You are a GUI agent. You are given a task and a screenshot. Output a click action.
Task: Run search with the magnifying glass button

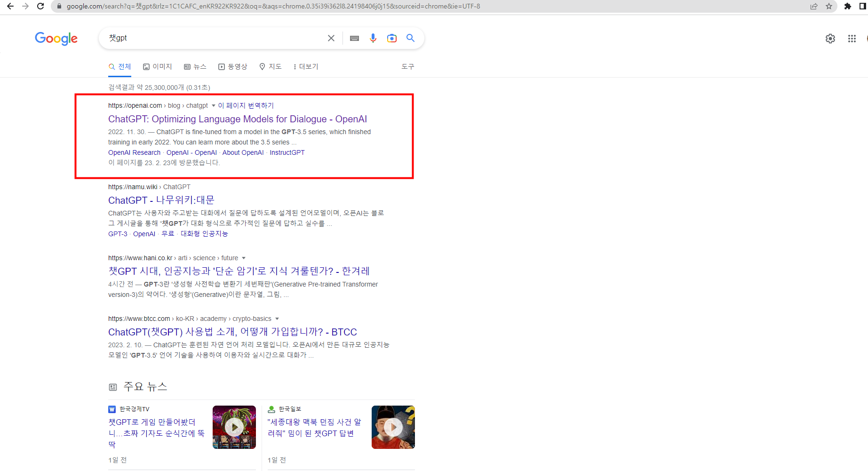411,38
